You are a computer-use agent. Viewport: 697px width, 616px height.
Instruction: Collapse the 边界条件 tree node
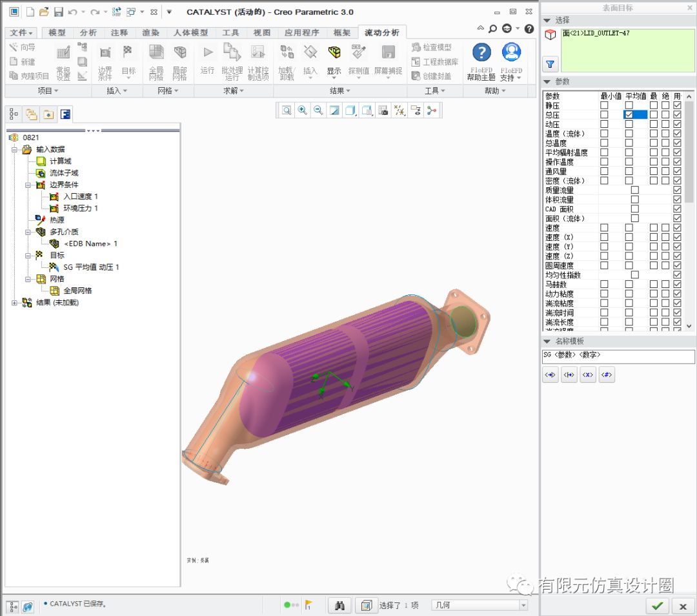pyautogui.click(x=28, y=185)
